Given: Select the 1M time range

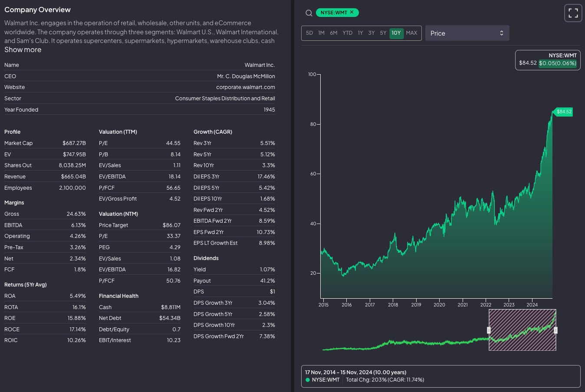Looking at the screenshot, I should click(x=321, y=33).
